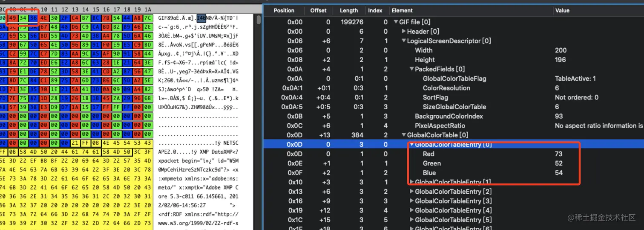Image resolution: width=644 pixels, height=230 pixels.
Task: Click the value 'TableActive: 1'
Action: (x=575, y=79)
